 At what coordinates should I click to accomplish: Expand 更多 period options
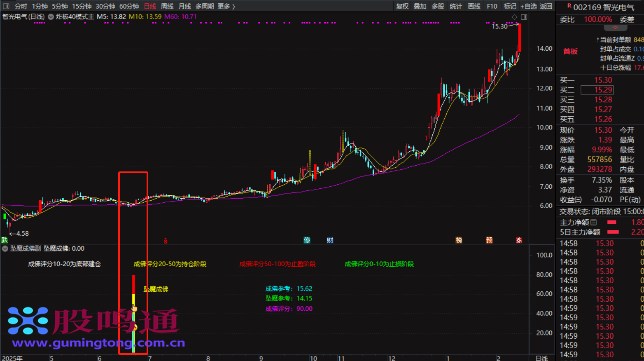[226, 6]
